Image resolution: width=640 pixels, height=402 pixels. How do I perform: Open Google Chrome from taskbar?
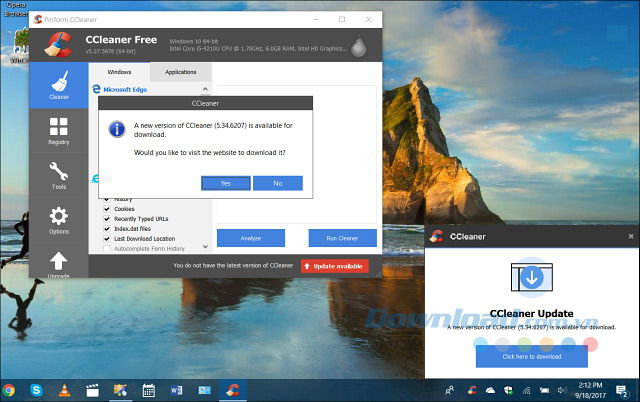[x=8, y=391]
